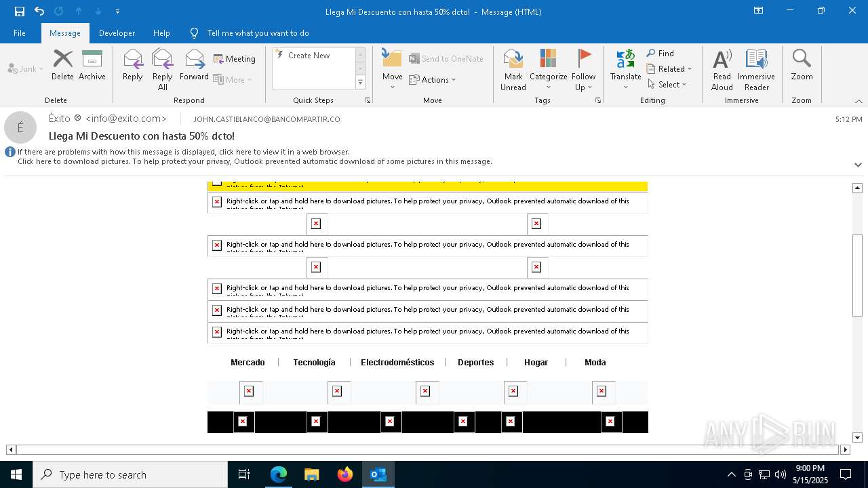Open the Zoom dialog

click(802, 65)
